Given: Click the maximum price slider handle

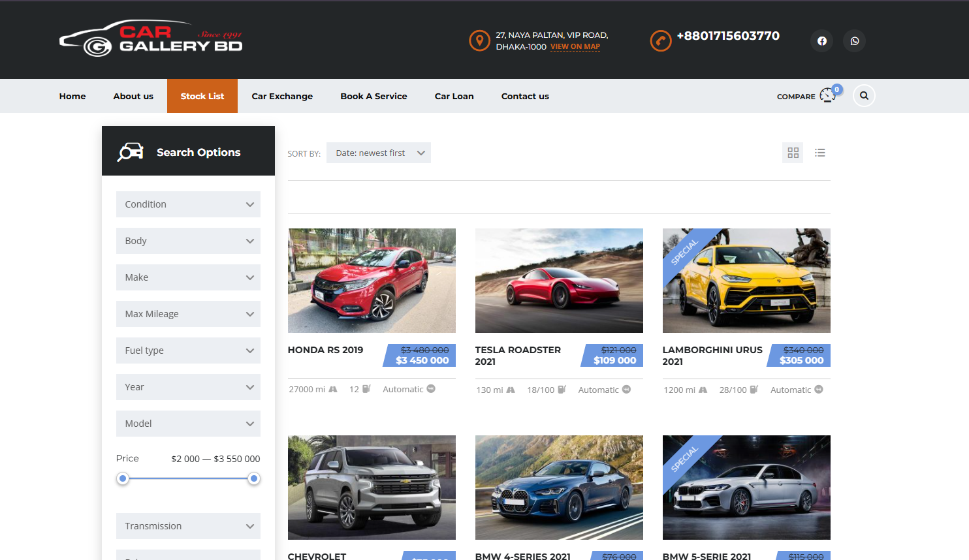Looking at the screenshot, I should (x=254, y=478).
